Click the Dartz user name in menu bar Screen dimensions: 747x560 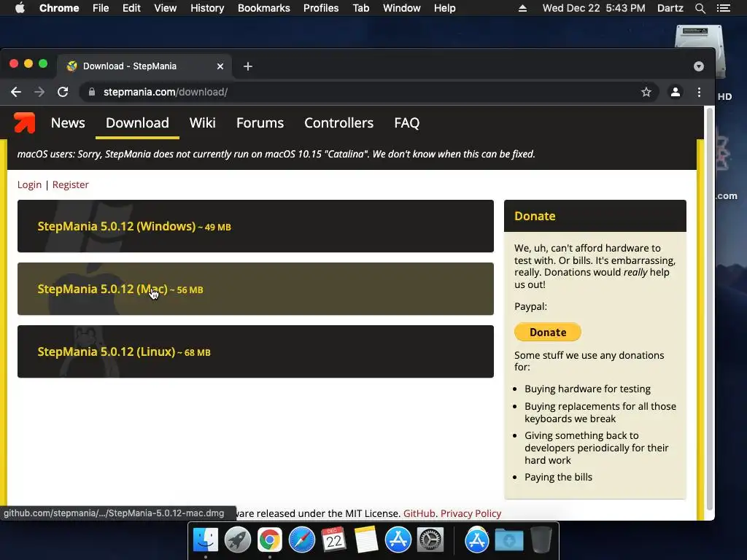pyautogui.click(x=670, y=8)
